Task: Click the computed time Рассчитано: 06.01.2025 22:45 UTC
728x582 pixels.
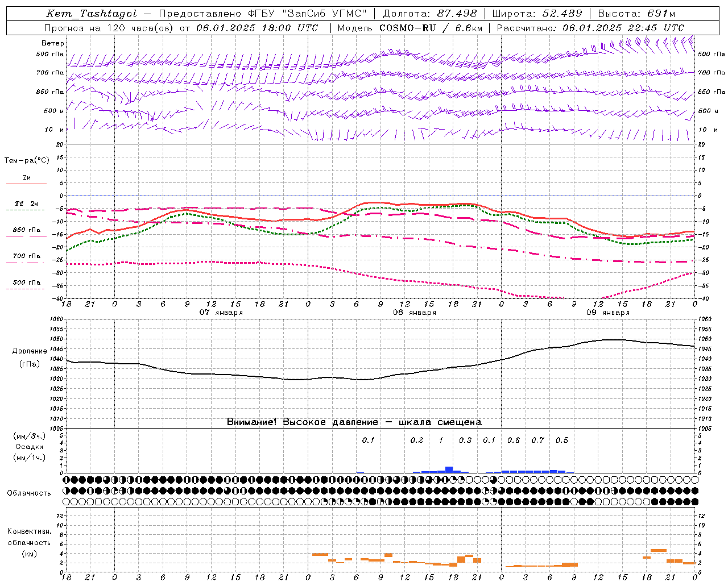Action: coord(591,28)
